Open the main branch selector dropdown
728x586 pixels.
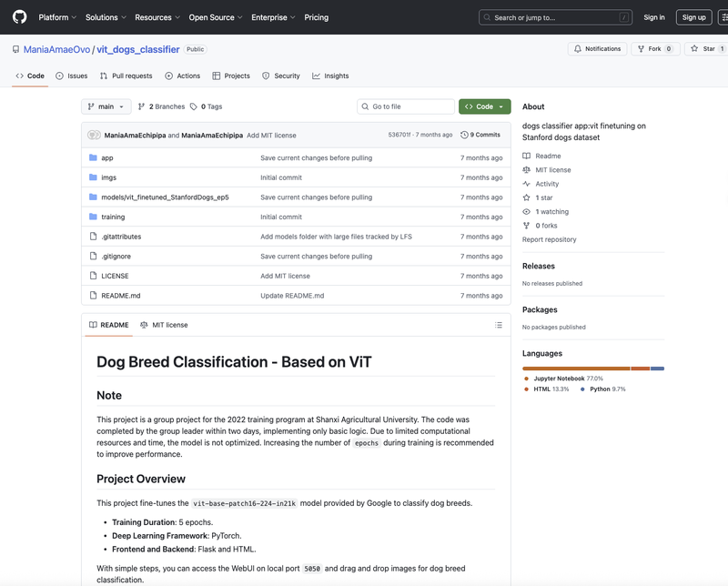pos(106,106)
